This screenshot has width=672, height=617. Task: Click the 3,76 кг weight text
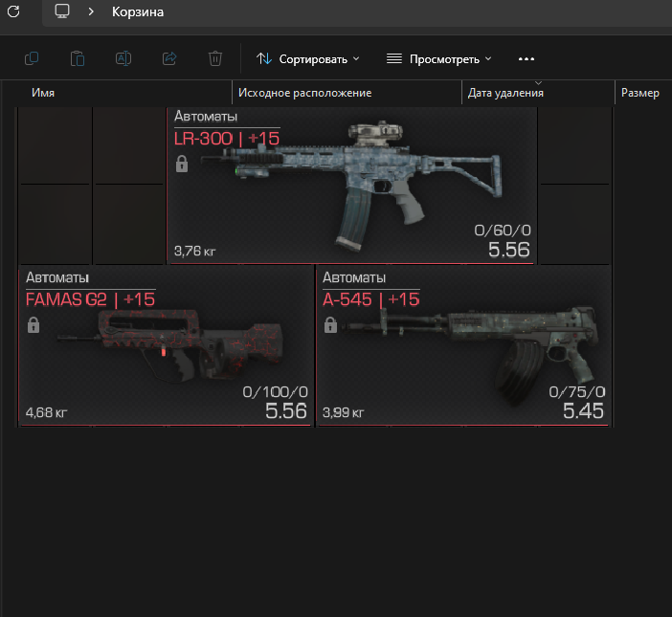(195, 251)
